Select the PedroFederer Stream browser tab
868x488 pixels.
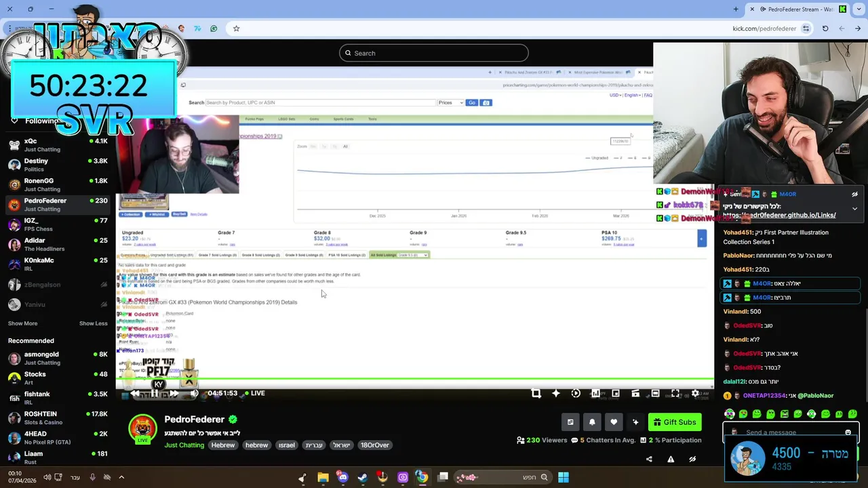pos(797,9)
